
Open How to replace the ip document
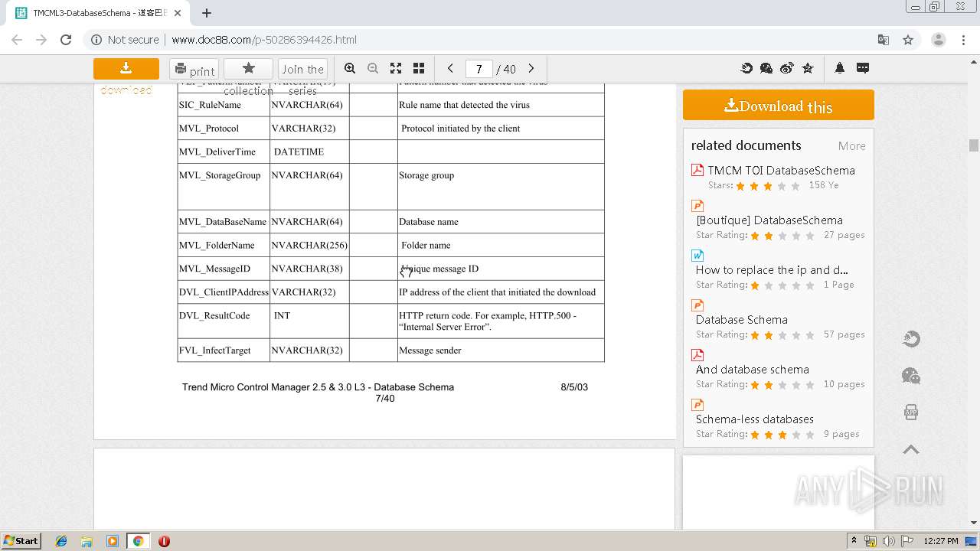[x=772, y=270]
